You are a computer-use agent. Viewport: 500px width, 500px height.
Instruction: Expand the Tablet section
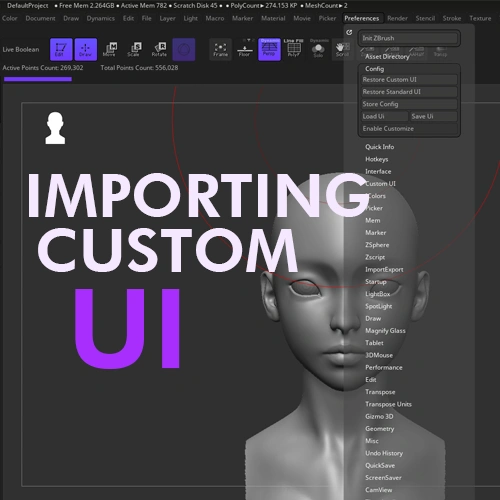(374, 343)
